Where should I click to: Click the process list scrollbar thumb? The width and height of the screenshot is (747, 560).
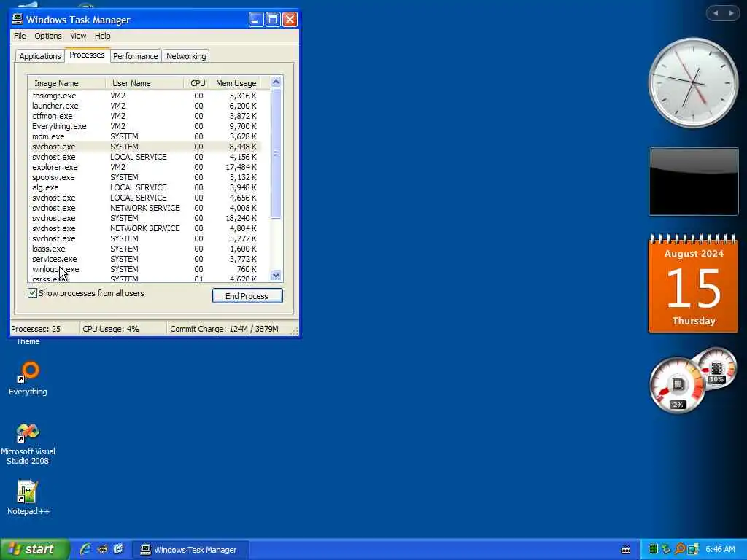tap(276, 153)
